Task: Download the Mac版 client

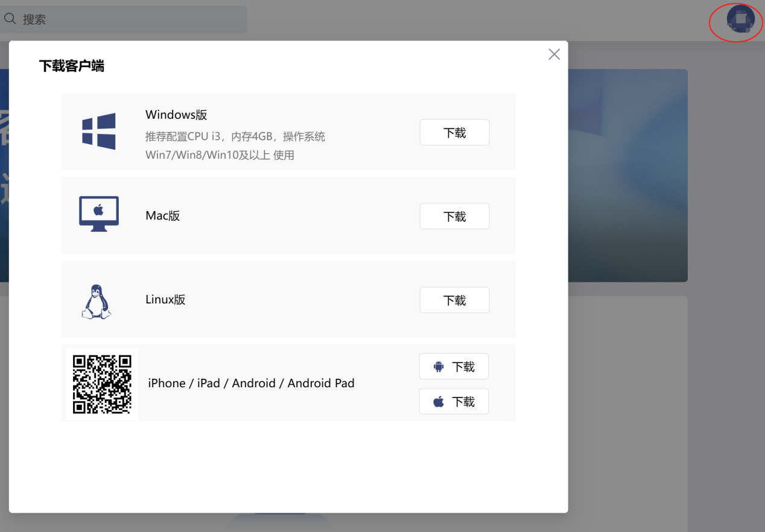Action: [454, 217]
